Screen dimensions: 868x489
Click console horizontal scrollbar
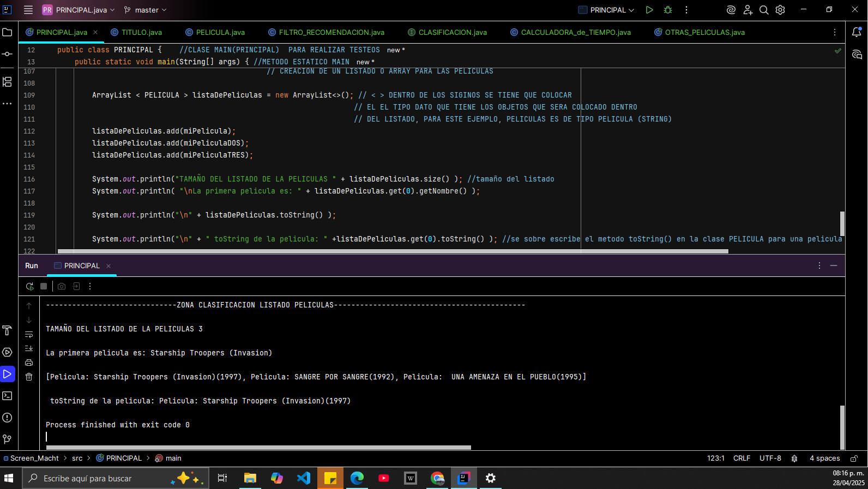(258, 448)
